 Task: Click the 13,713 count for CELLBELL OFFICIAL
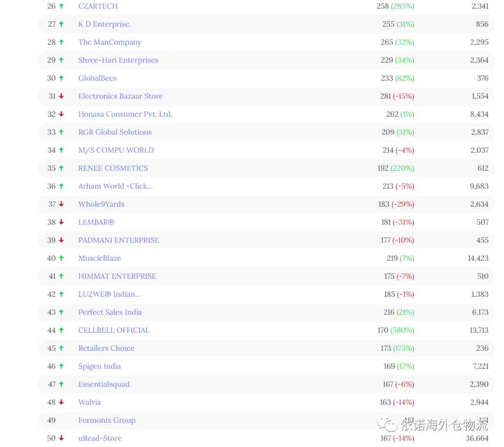[479, 330]
